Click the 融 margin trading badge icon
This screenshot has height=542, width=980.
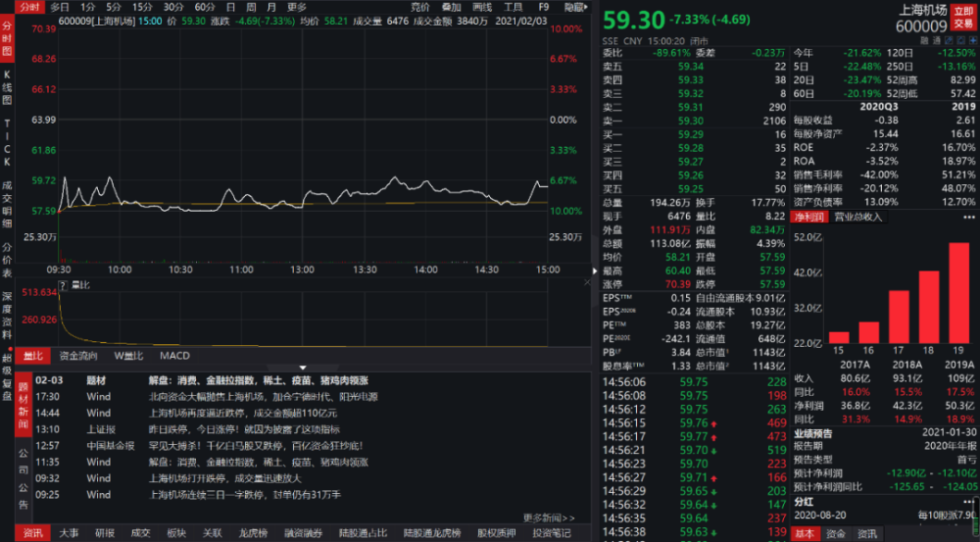(x=924, y=40)
